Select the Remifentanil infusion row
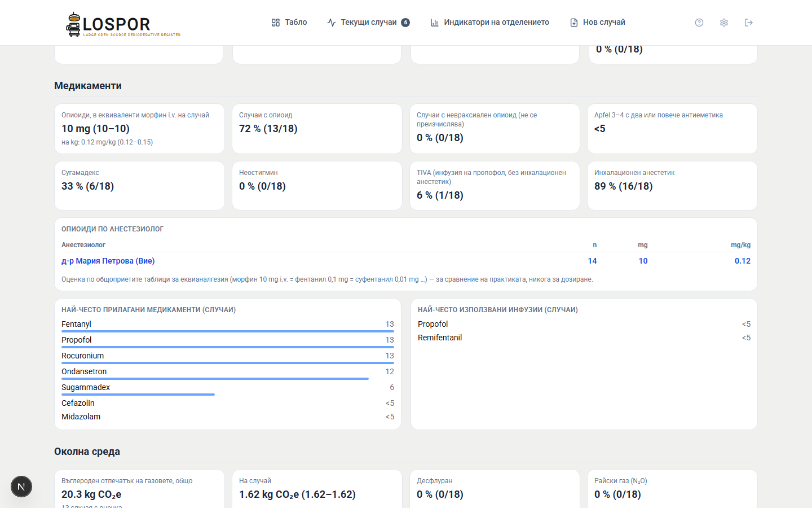 coord(584,338)
